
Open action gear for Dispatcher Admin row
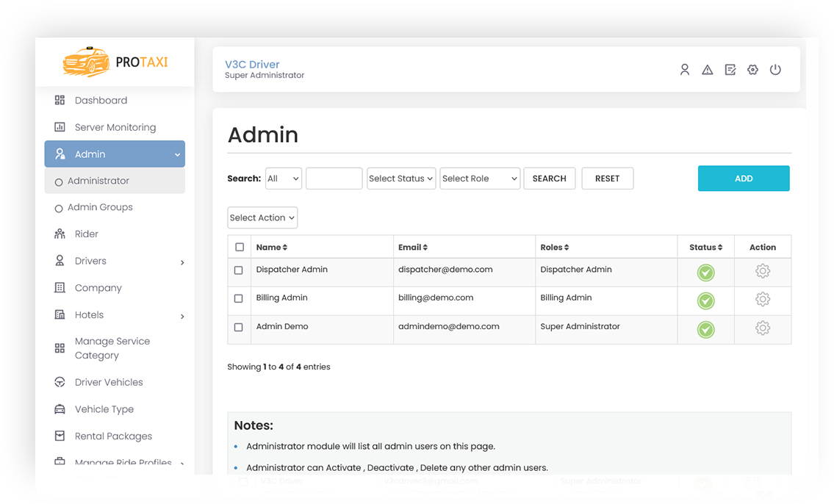[x=762, y=271]
